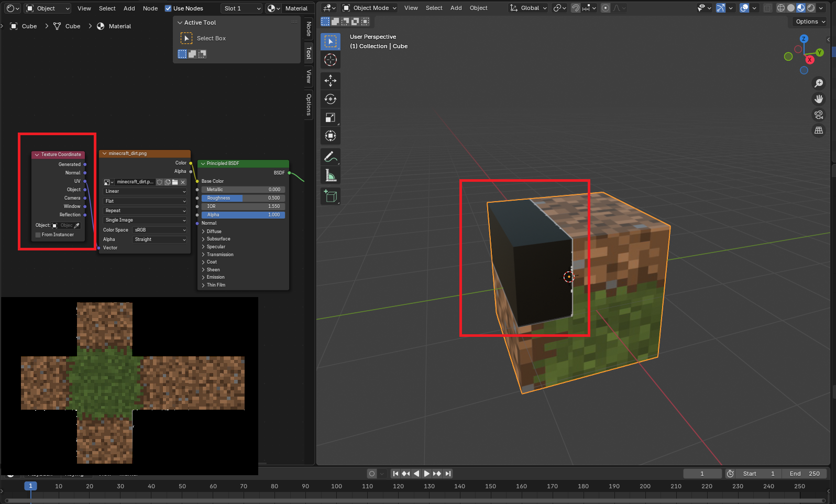This screenshot has width=836, height=504.
Task: Enable wireframe viewport shading
Action: click(781, 8)
